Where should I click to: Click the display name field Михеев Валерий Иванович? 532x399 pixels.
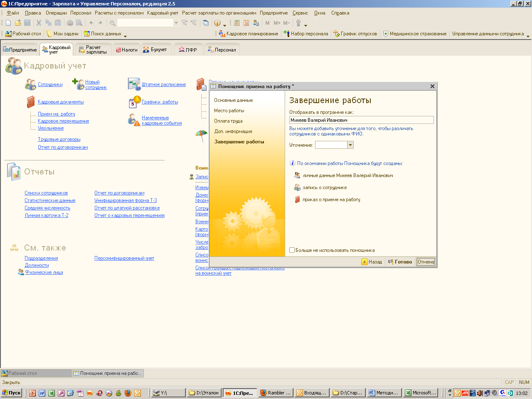[361, 120]
